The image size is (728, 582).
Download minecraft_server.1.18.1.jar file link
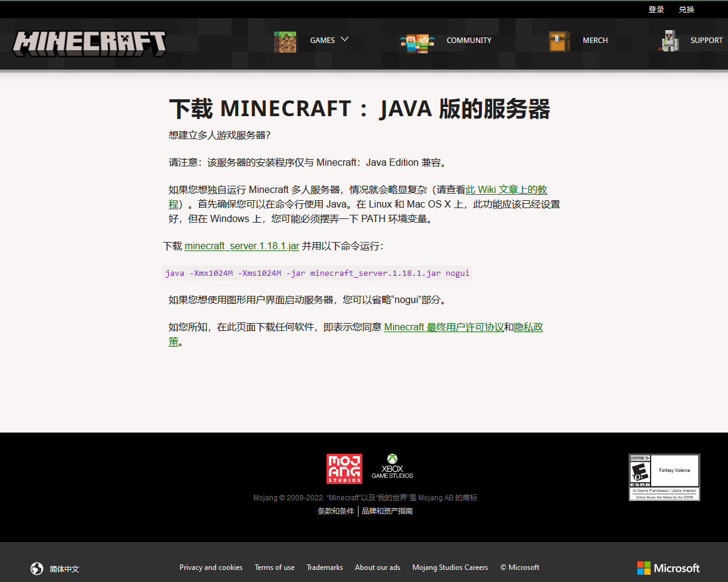pyautogui.click(x=242, y=246)
